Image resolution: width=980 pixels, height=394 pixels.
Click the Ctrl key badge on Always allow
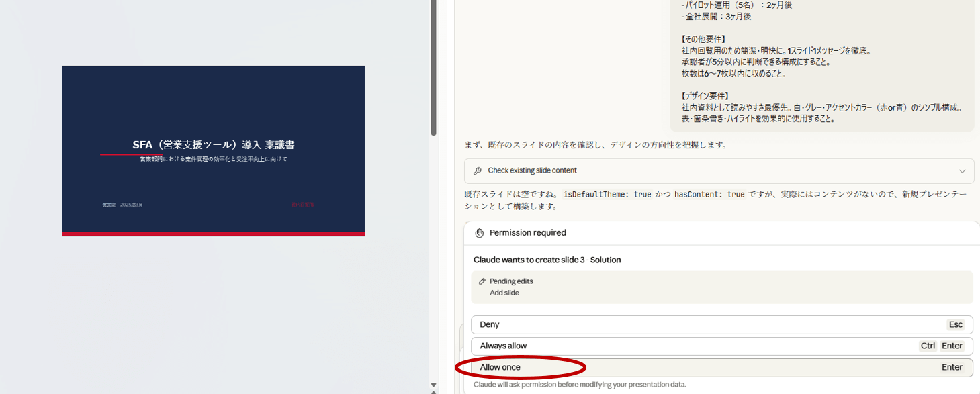(928, 346)
